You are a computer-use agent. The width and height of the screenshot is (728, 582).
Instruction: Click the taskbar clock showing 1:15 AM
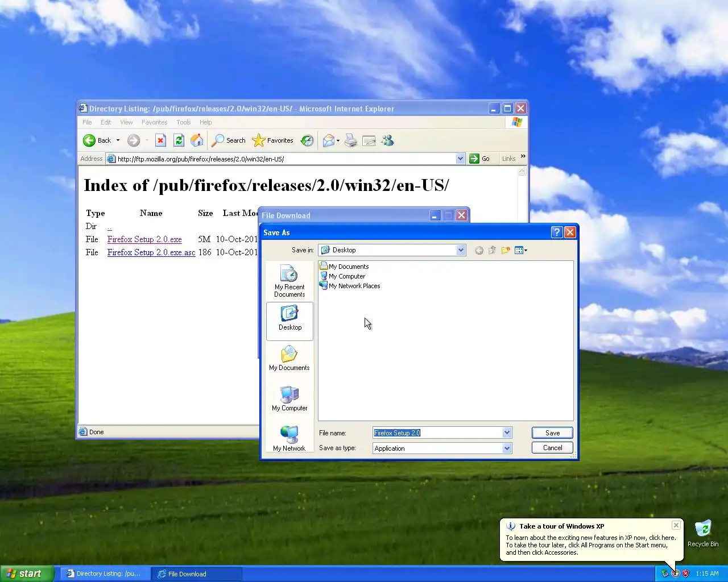point(707,573)
